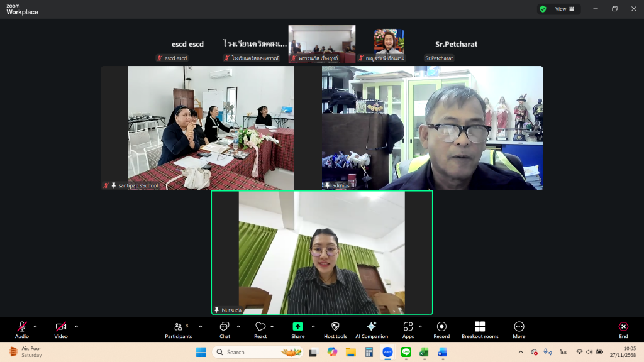The image size is (644, 362).
Task: Open Host tools shield icon
Action: (335, 329)
